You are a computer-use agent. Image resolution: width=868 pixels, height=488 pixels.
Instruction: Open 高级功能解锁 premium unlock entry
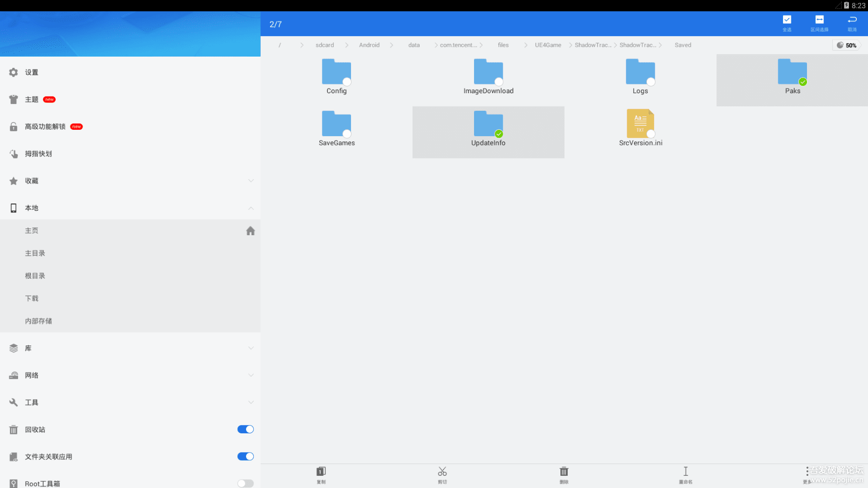(130, 126)
